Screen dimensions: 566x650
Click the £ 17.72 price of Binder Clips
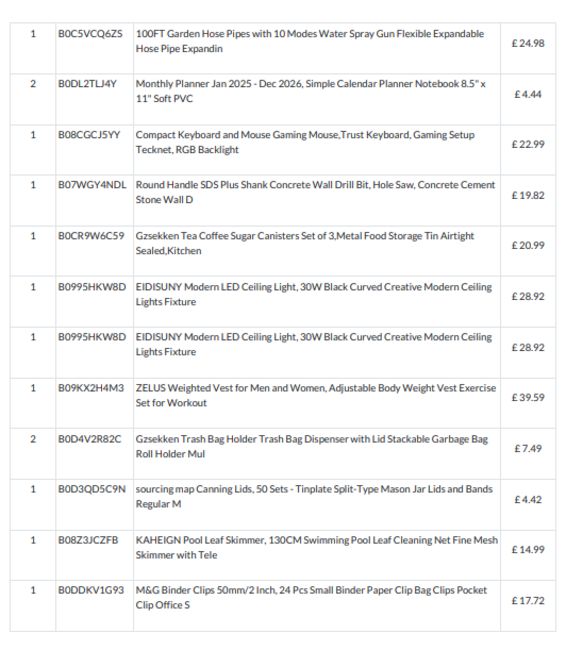pyautogui.click(x=528, y=601)
